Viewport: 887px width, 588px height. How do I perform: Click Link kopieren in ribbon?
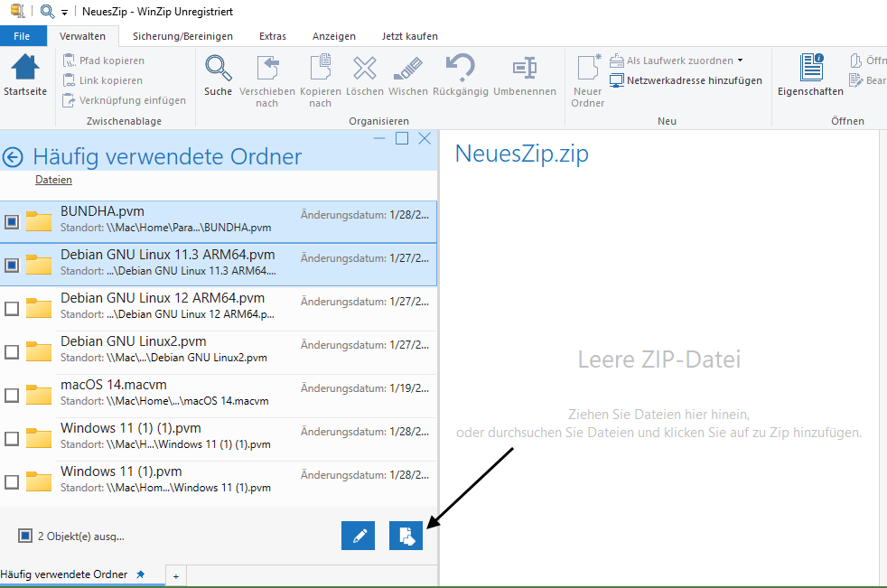pos(103,80)
